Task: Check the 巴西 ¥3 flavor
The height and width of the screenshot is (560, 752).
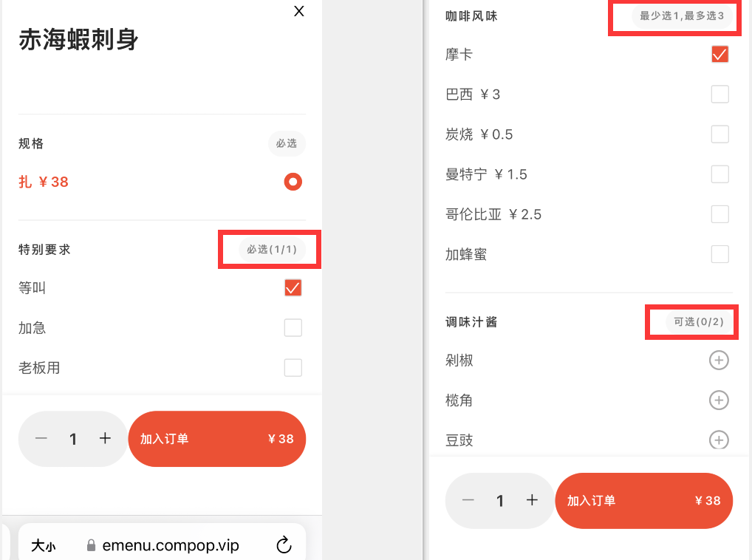Action: click(x=720, y=95)
